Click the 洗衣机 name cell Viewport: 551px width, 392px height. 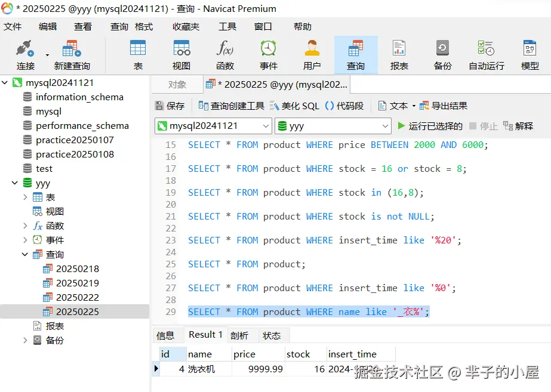pyautogui.click(x=209, y=369)
